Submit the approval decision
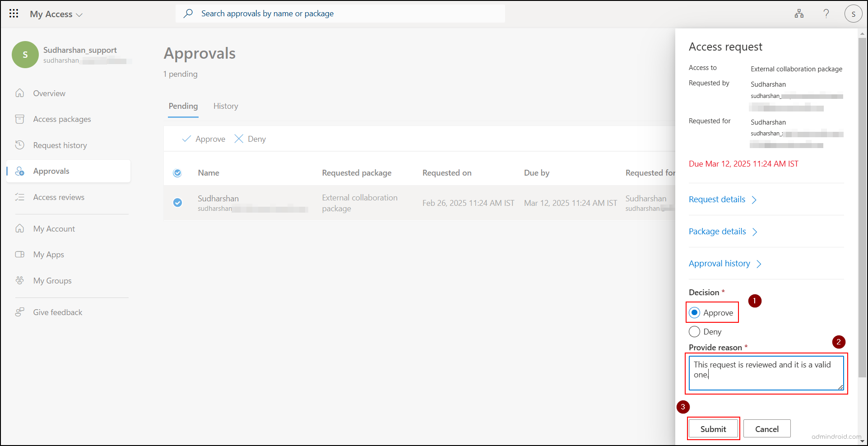Screen dimensions: 868x446 pos(713,428)
